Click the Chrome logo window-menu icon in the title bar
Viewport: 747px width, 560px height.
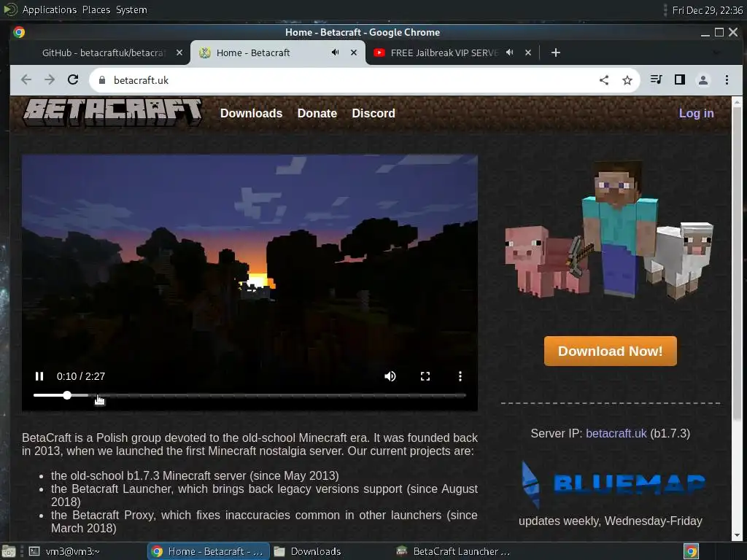pos(19,32)
